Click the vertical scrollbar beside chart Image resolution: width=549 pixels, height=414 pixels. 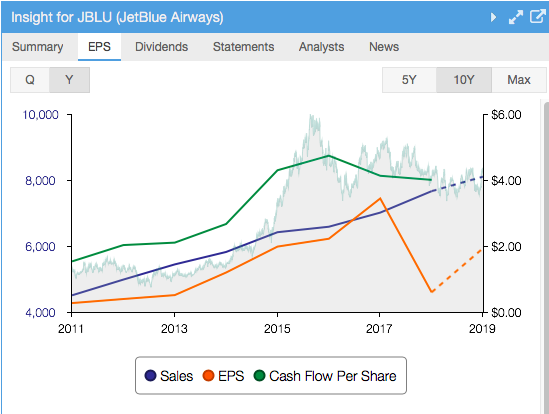(546, 257)
